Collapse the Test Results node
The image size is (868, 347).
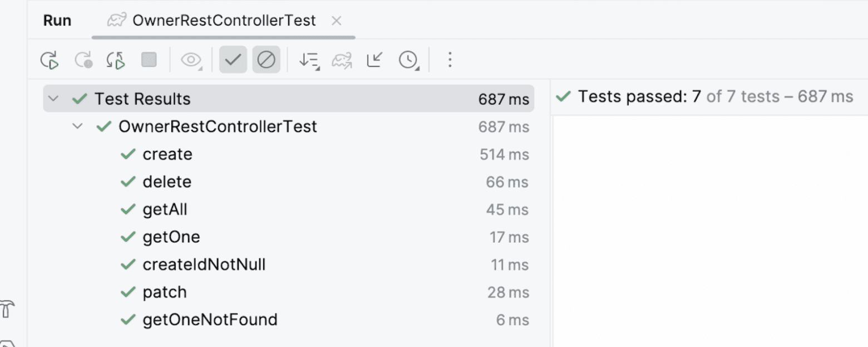tap(53, 99)
